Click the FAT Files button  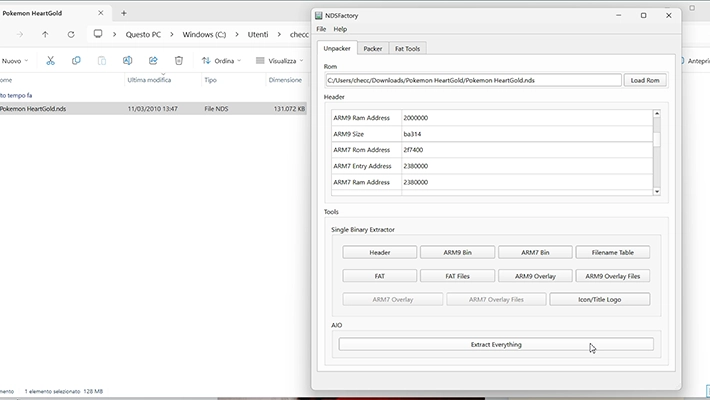(457, 276)
